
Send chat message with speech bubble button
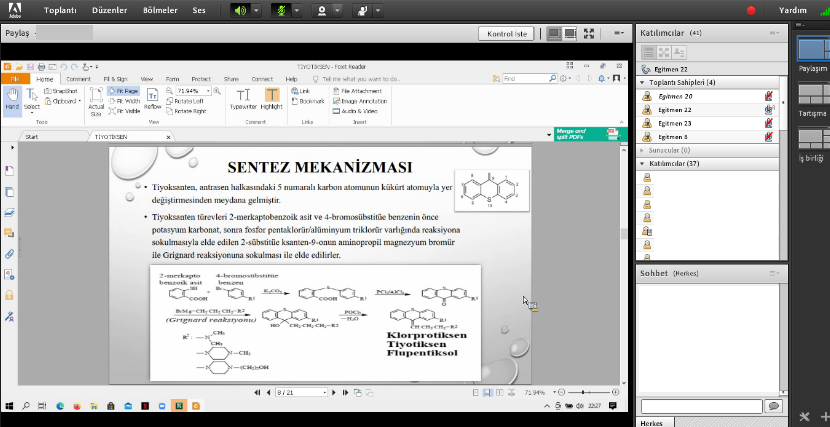pyautogui.click(x=772, y=406)
